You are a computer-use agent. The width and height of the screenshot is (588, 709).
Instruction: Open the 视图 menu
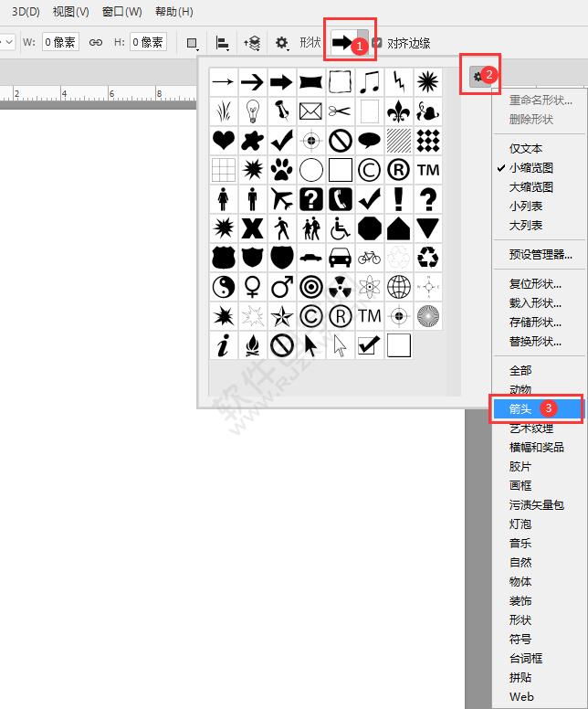70,11
